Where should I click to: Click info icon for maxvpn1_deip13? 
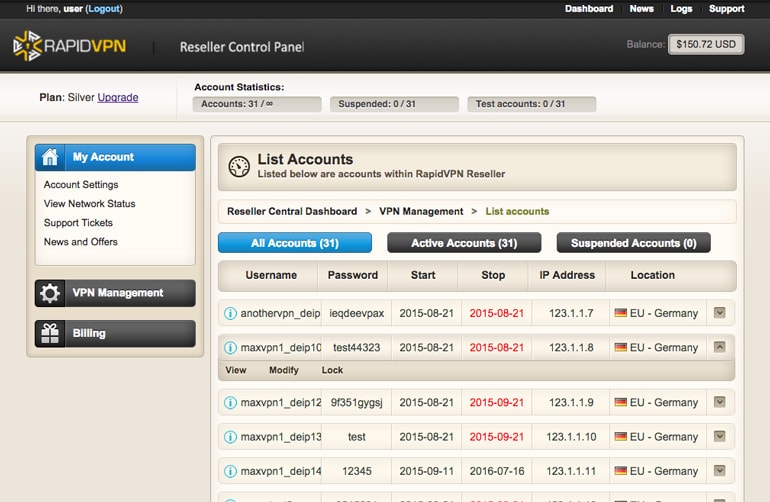coord(230,437)
